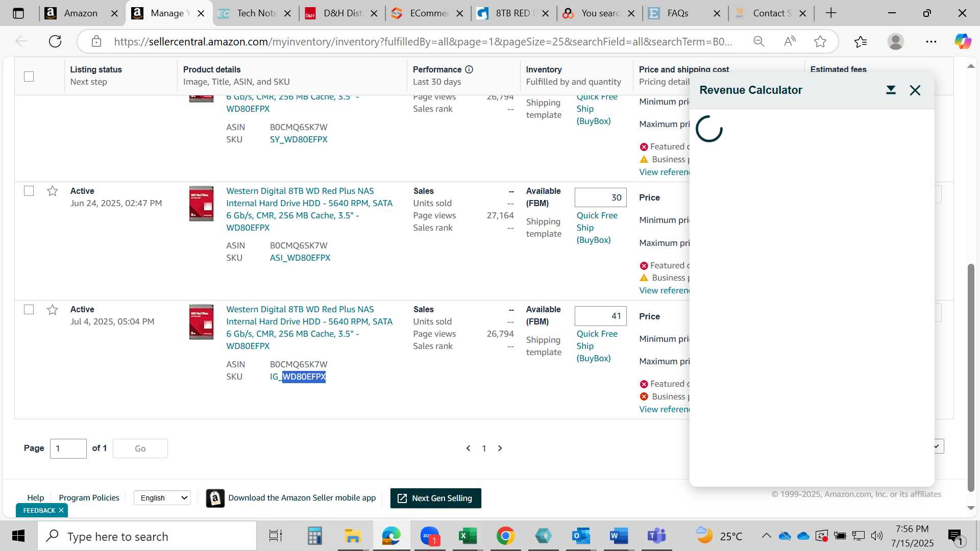Toggle the select-all listings checkbox
Image resolution: width=980 pixels, height=551 pixels.
[29, 77]
